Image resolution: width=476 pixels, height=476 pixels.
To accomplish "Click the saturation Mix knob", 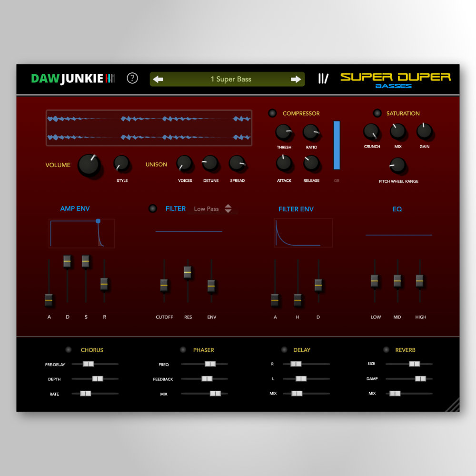I will point(397,131).
